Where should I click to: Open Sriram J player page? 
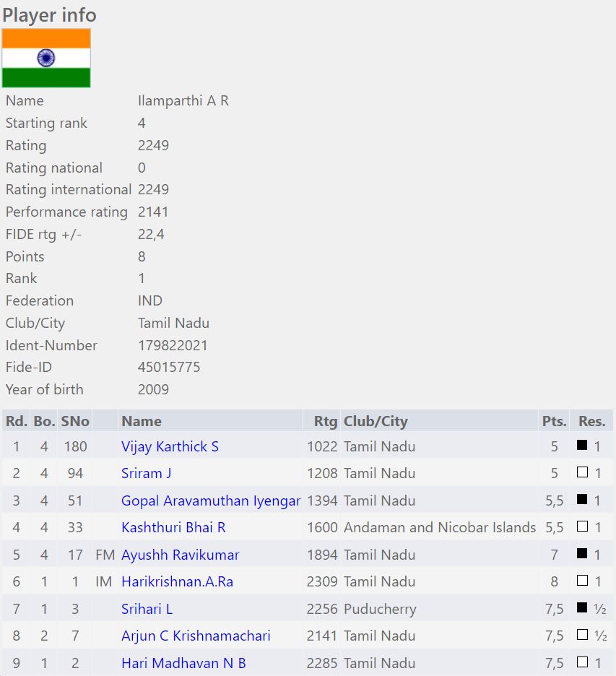click(x=147, y=473)
